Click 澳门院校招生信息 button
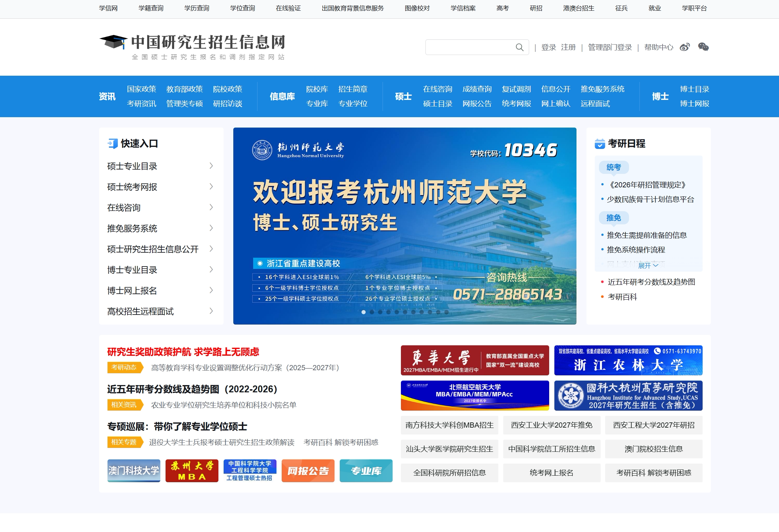Viewport: 779px width, 532px height. click(x=654, y=449)
